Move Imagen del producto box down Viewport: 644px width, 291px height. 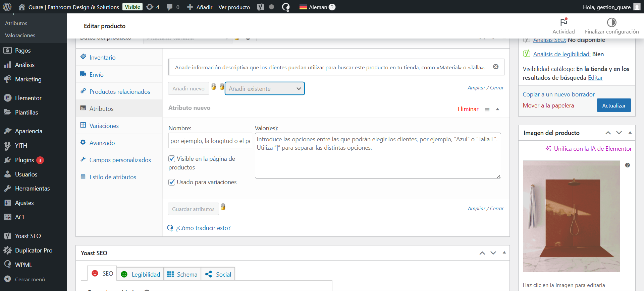pos(619,133)
